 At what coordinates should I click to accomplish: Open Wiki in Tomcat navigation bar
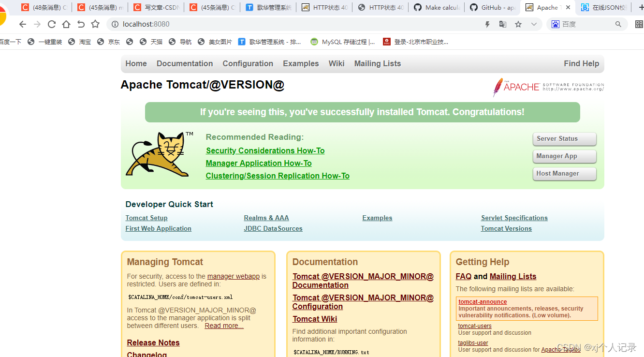tap(337, 63)
